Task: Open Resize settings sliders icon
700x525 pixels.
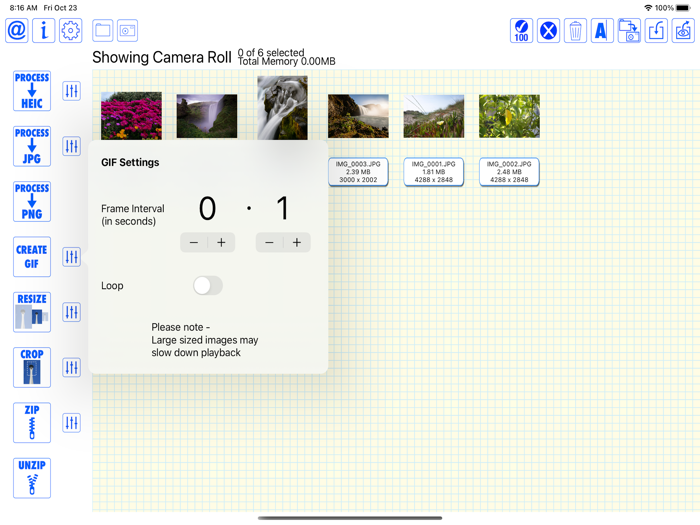Action: [71, 312]
